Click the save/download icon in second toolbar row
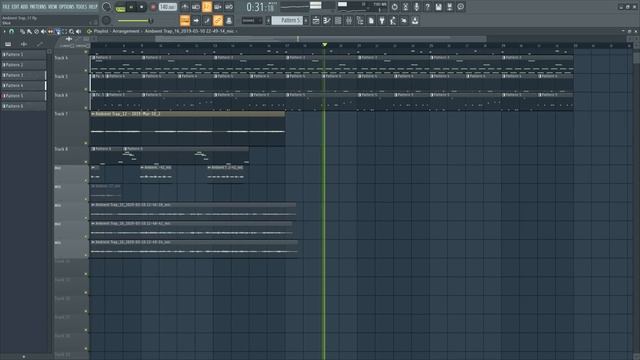640x360 pixels. click(415, 20)
